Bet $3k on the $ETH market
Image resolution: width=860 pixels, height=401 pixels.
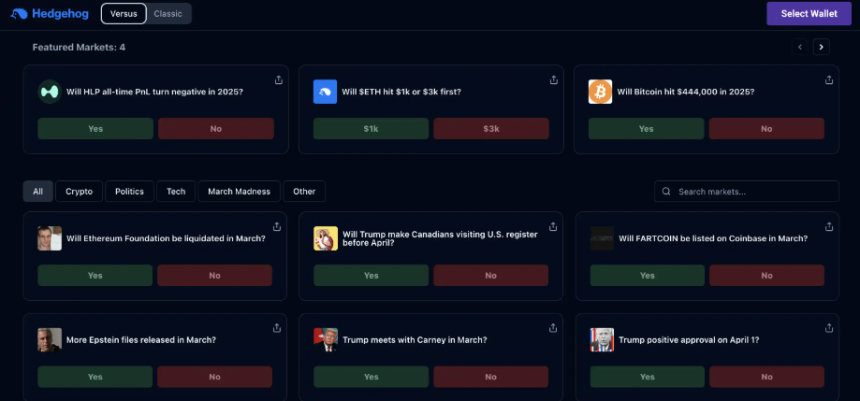pos(491,129)
